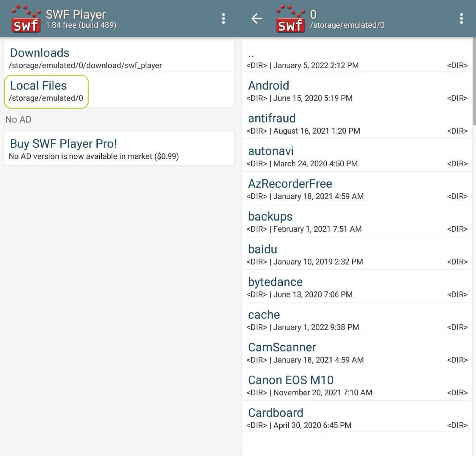Open Local Files at /storage/emulated/0
476x456 pixels.
click(x=119, y=90)
